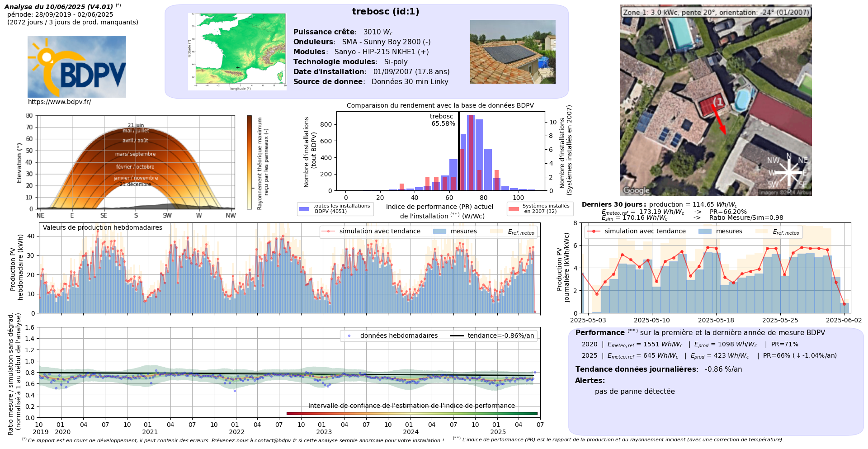Click the radiation colorbar next to sun-path chart
Image resolution: width=868 pixels, height=449 pixels.
coord(249,162)
